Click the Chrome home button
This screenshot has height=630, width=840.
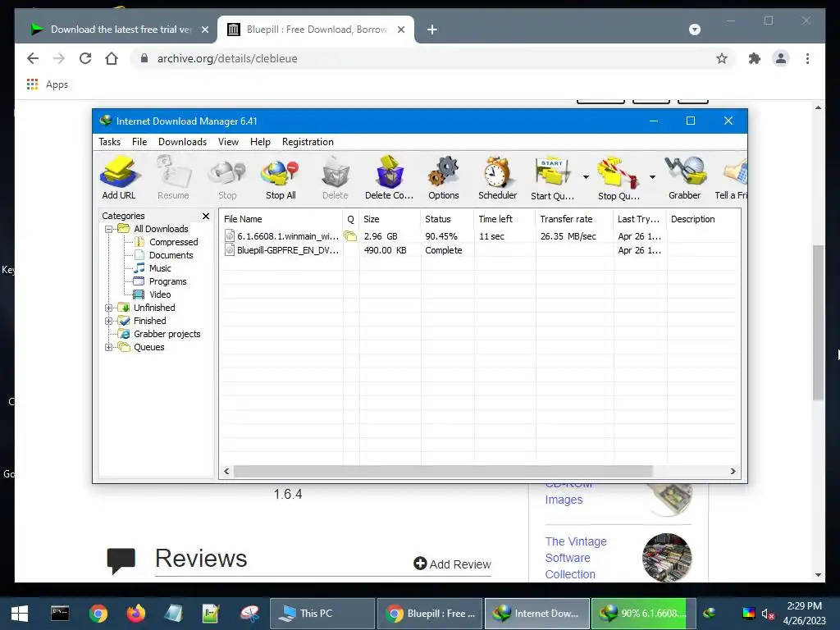point(112,58)
